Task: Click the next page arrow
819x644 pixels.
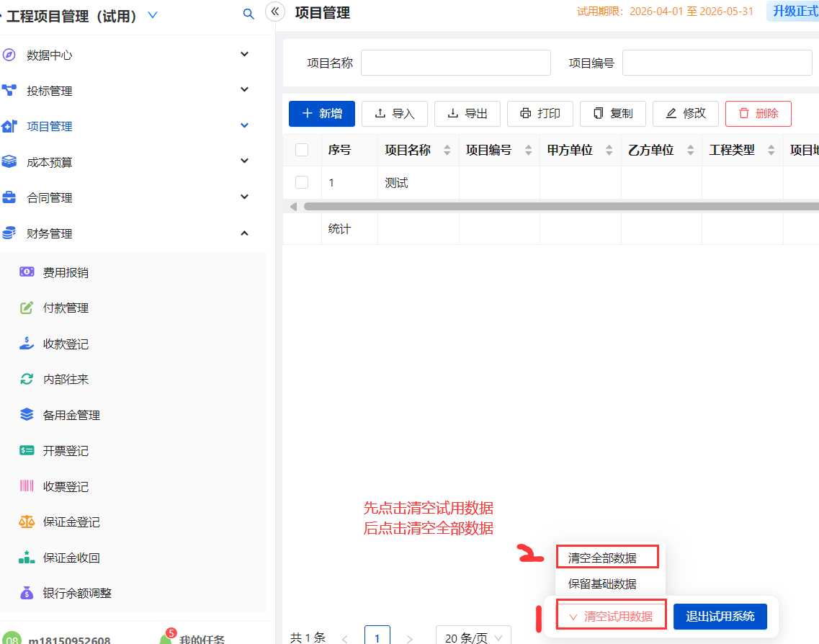Action: point(409,638)
